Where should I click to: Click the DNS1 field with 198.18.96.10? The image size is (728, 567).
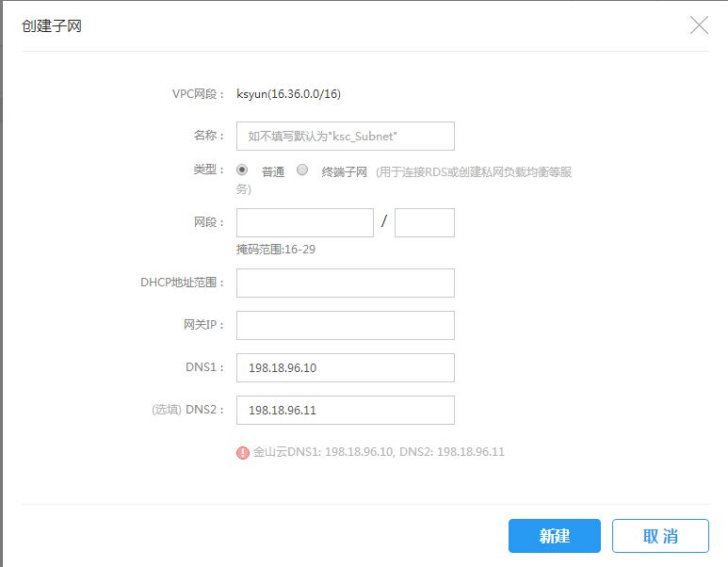pyautogui.click(x=346, y=367)
